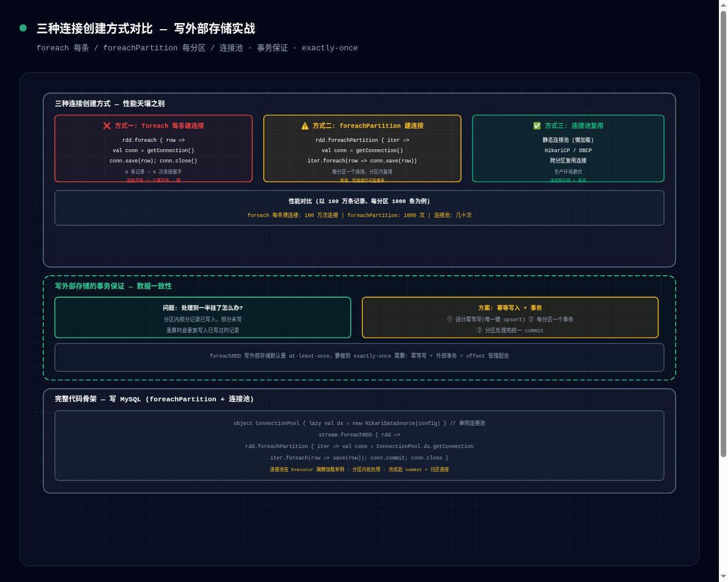Click the text 分区内部分记录已写入, 部分未写
This screenshot has width=728, height=582.
click(203, 319)
